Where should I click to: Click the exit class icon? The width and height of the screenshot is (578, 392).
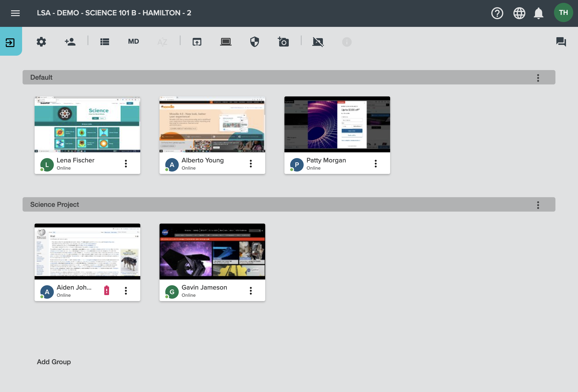10,42
